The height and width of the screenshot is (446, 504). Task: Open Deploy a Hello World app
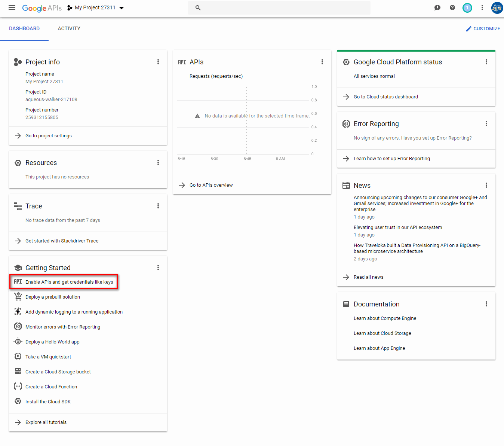click(x=52, y=342)
